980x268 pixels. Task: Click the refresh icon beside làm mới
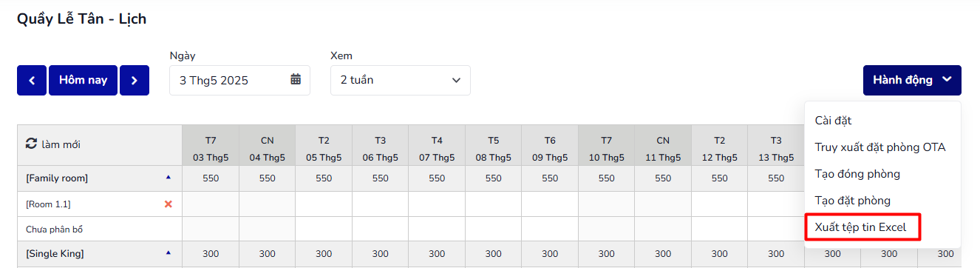32,144
